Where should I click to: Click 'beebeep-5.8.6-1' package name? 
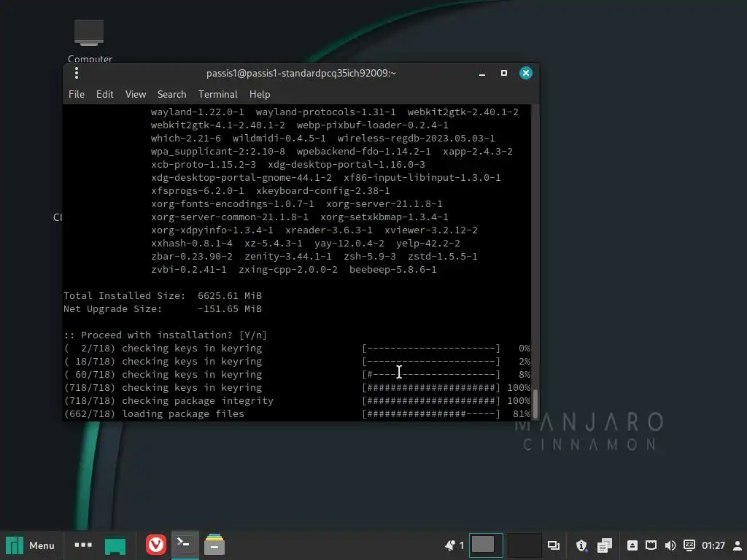(x=392, y=270)
